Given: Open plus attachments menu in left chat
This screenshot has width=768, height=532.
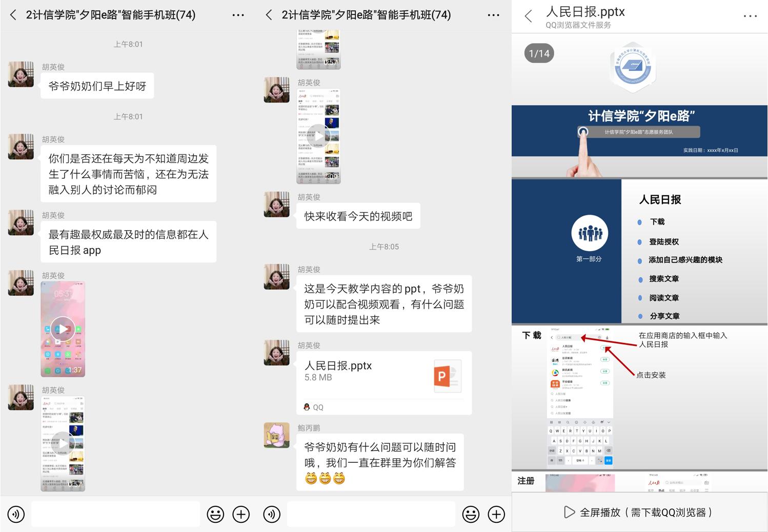Looking at the screenshot, I should point(241,514).
